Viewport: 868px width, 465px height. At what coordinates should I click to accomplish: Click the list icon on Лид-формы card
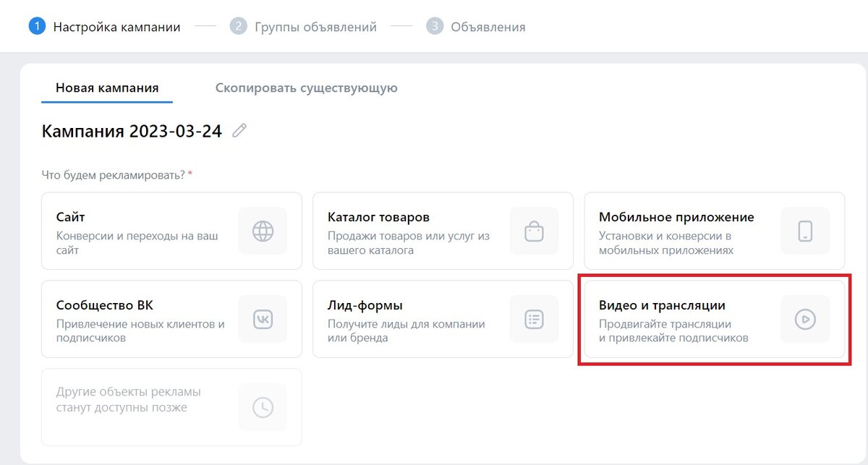tap(534, 319)
